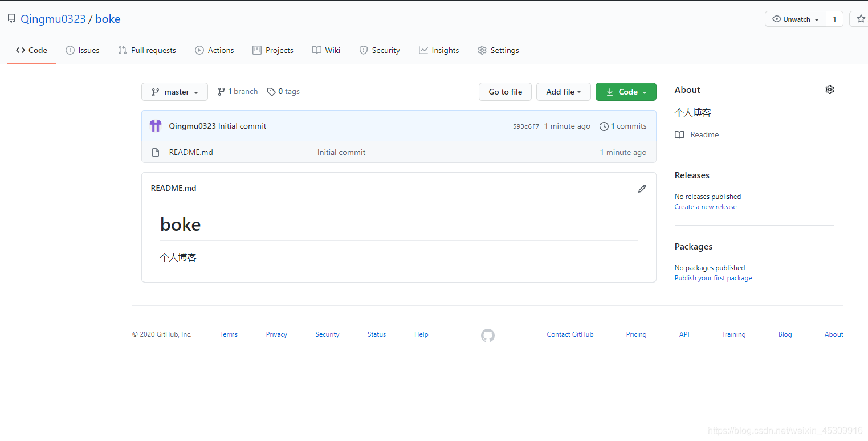Click 1 minute ago in README.md file row

pos(623,152)
